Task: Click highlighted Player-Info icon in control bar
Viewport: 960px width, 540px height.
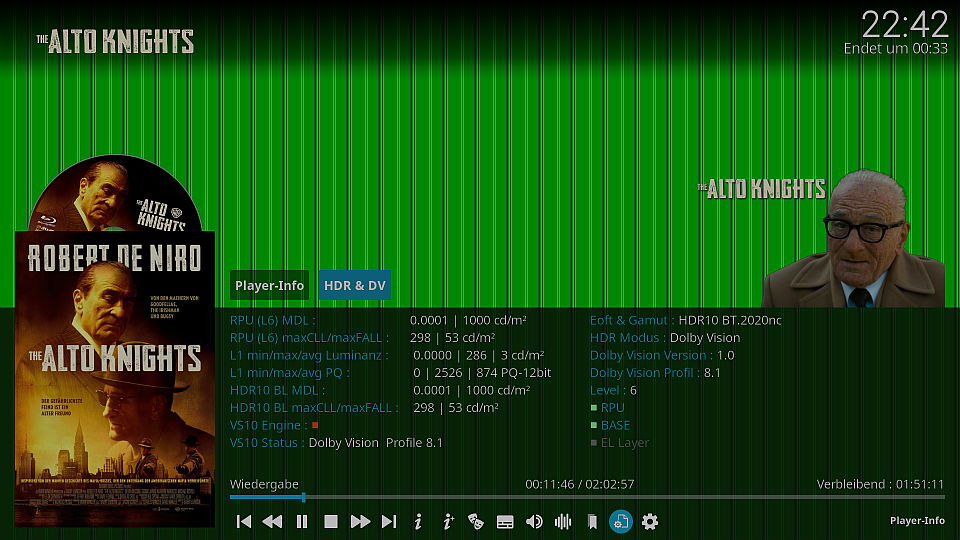Action: 621,522
